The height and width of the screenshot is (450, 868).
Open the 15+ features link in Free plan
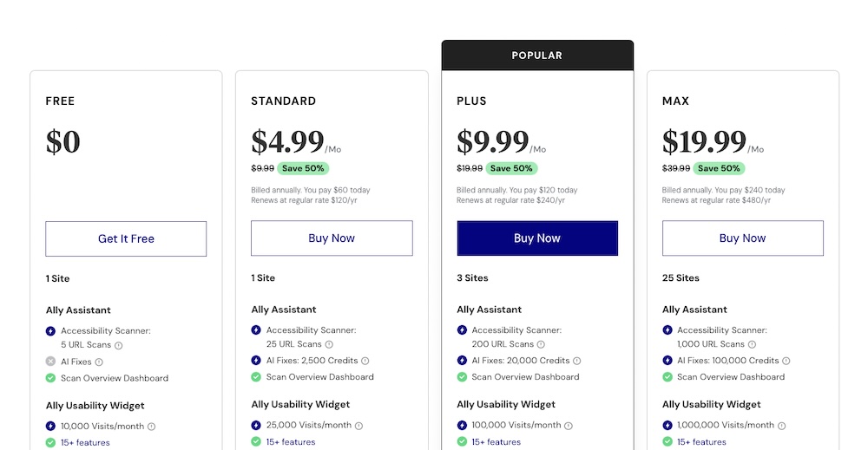85,443
